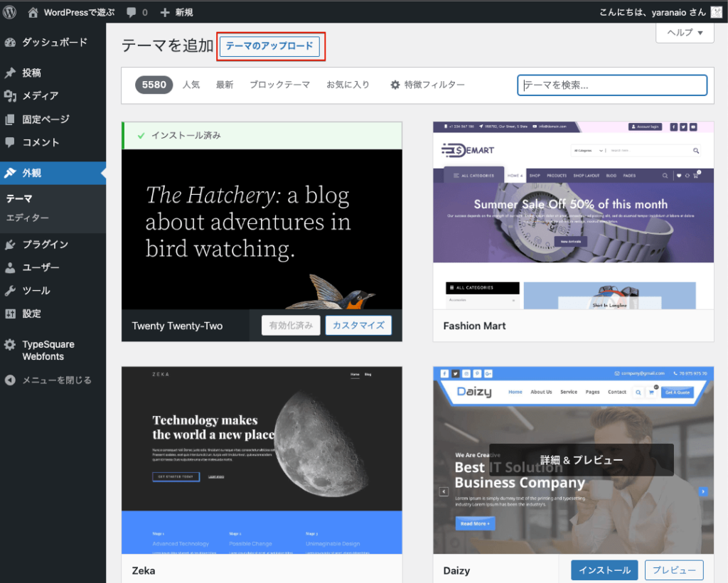Click the Twenty Twenty-Two theme name
The height and width of the screenshot is (583, 728).
177,326
